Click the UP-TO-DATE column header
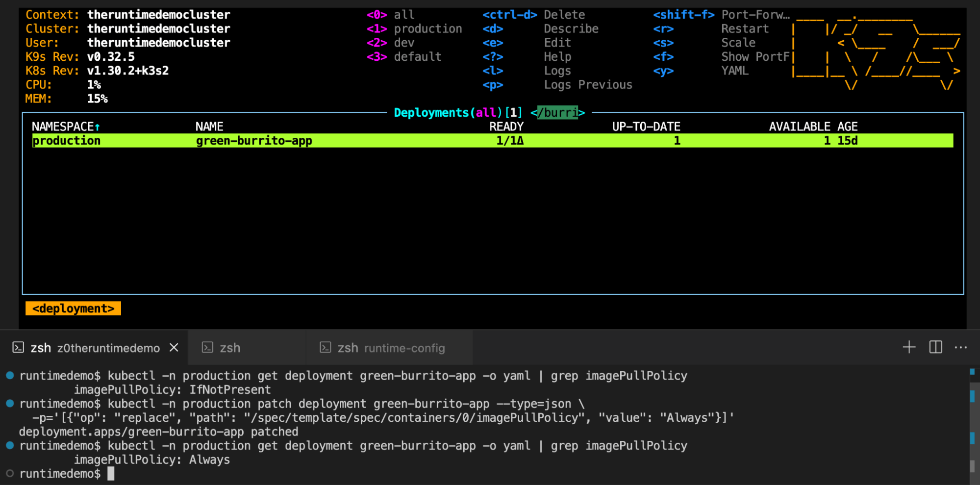The image size is (980, 485). (x=646, y=127)
